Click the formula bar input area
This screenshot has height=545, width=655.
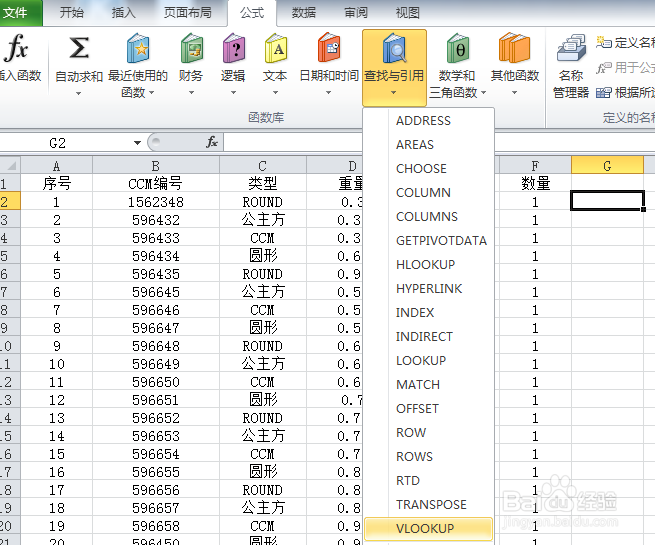[x=293, y=142]
